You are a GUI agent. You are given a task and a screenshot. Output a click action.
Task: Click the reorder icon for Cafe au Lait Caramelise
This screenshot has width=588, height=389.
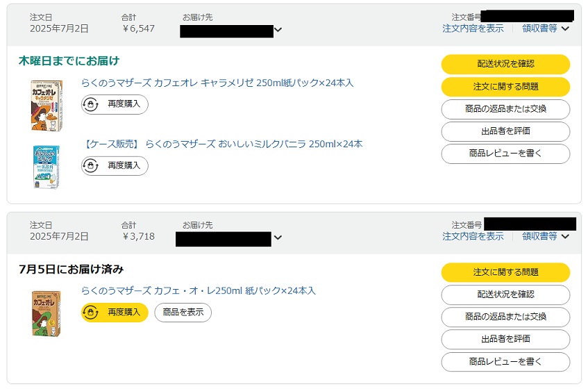90,104
